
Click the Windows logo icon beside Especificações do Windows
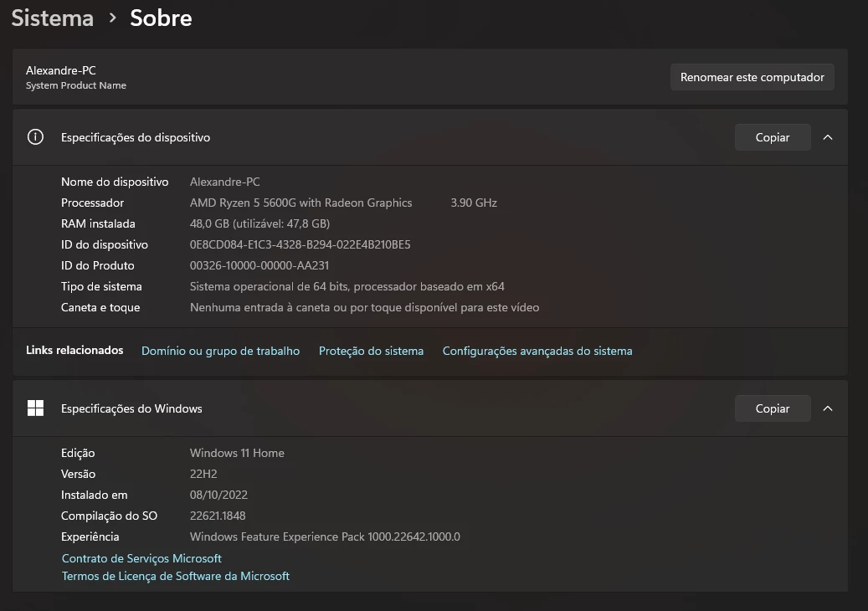point(35,408)
